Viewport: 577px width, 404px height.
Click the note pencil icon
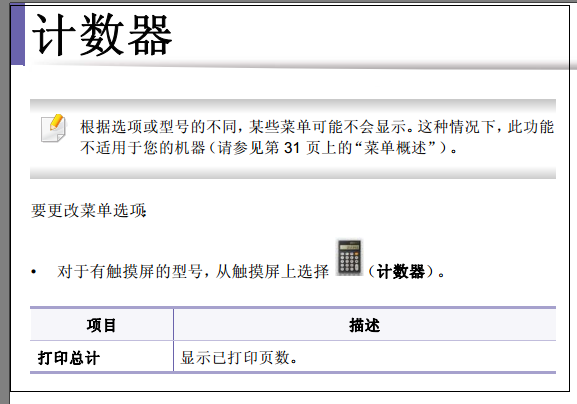point(53,128)
